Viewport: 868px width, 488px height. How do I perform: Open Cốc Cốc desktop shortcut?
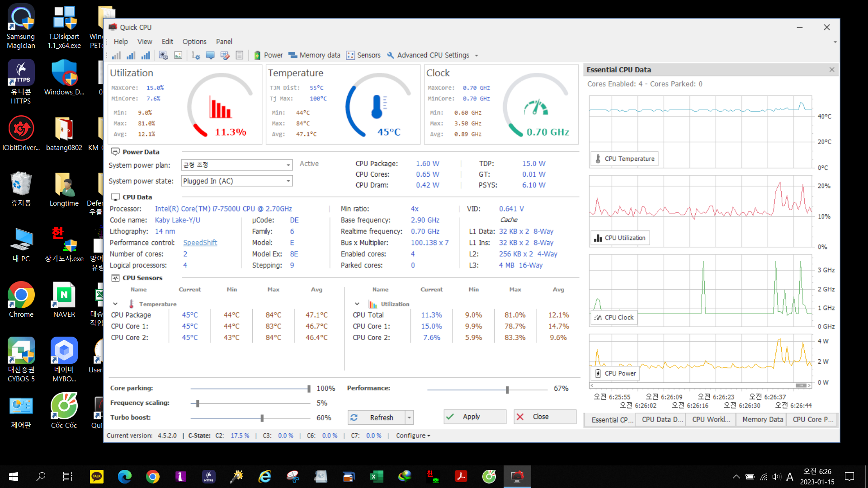tap(64, 410)
